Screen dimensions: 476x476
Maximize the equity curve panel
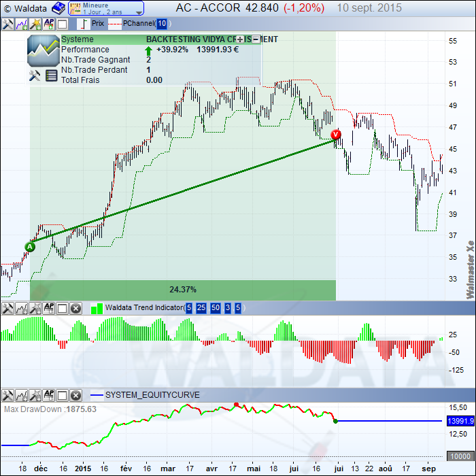coord(63,396)
